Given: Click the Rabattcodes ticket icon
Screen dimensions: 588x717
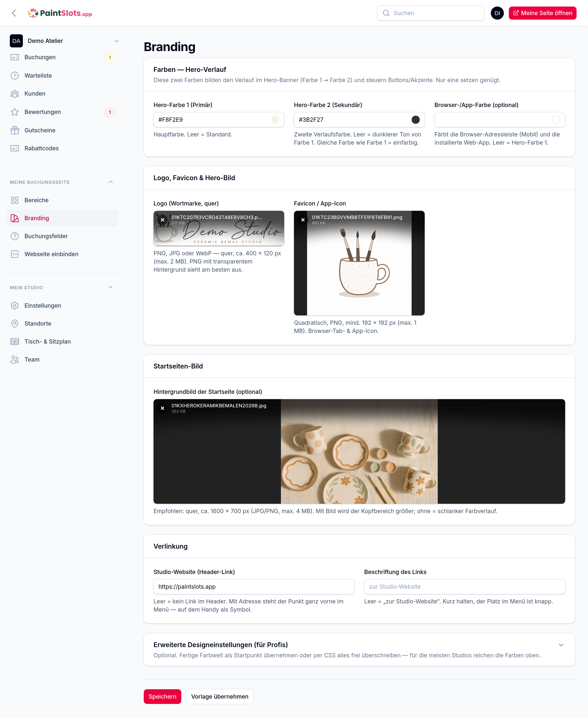Looking at the screenshot, I should tap(14, 148).
